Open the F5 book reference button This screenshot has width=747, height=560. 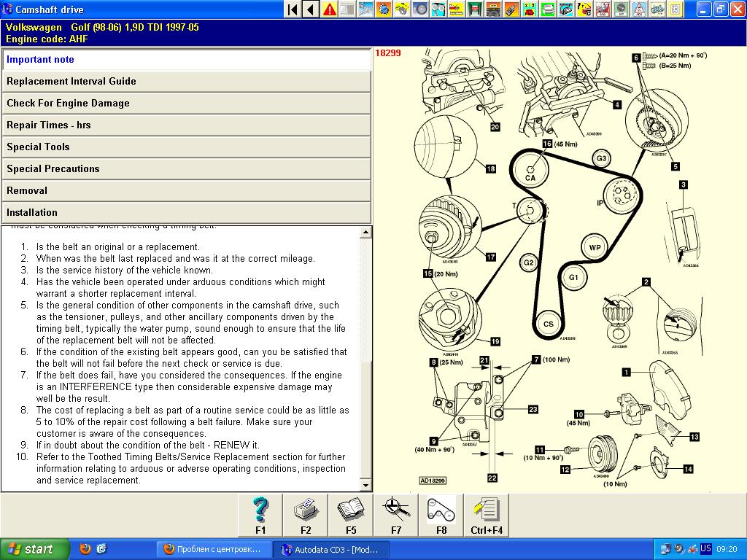pyautogui.click(x=351, y=515)
